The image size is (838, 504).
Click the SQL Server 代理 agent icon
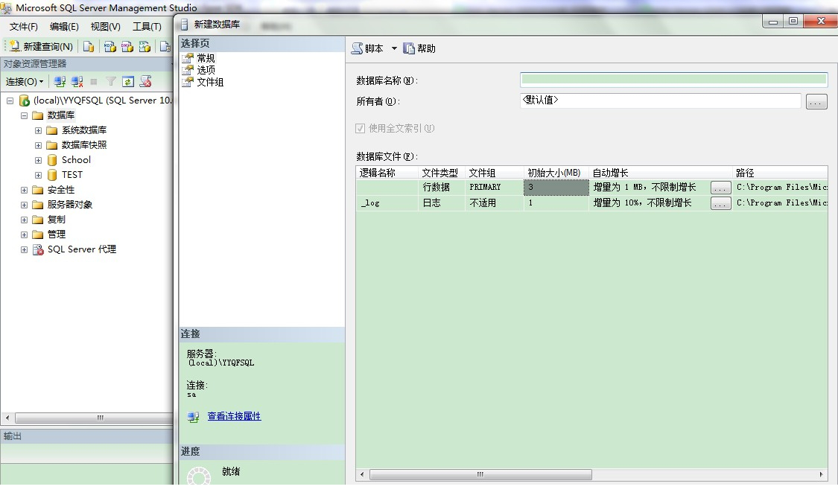38,250
